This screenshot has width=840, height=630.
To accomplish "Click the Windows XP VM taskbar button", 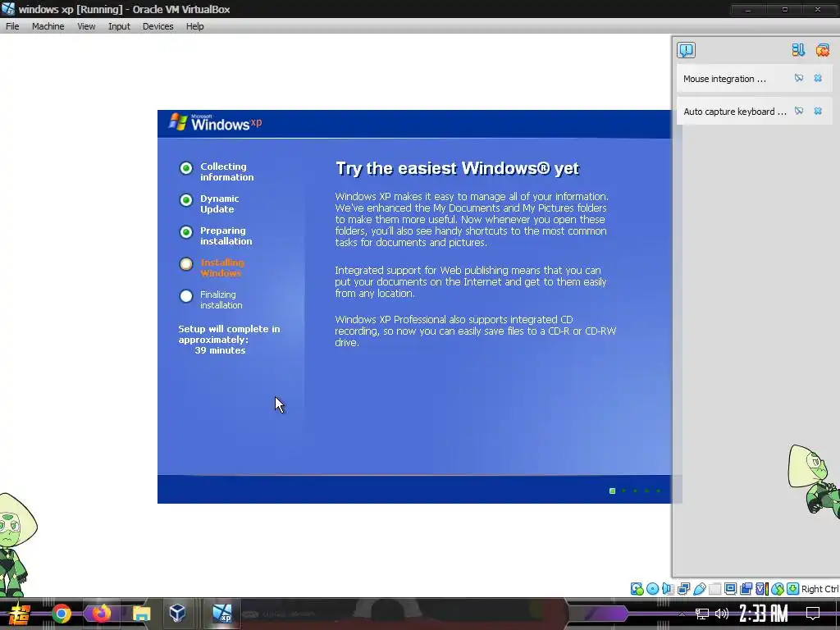I will pos(221,614).
